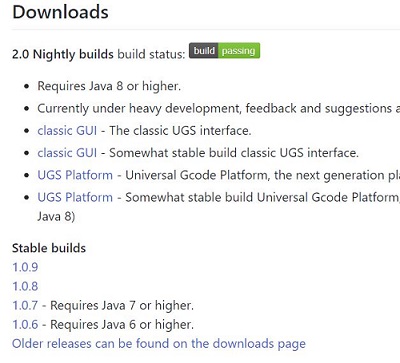The image size is (400, 363).
Task: Click "Requires Java 6 or higher" text
Action: pos(122,325)
